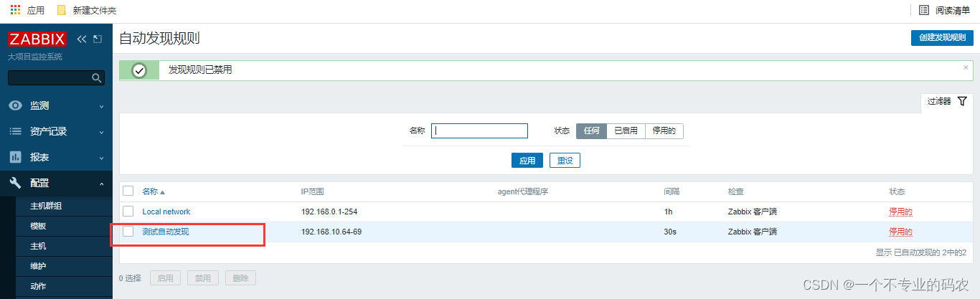Open 主机群组 in the sidebar
Screen dimensions: 980x299
46,206
